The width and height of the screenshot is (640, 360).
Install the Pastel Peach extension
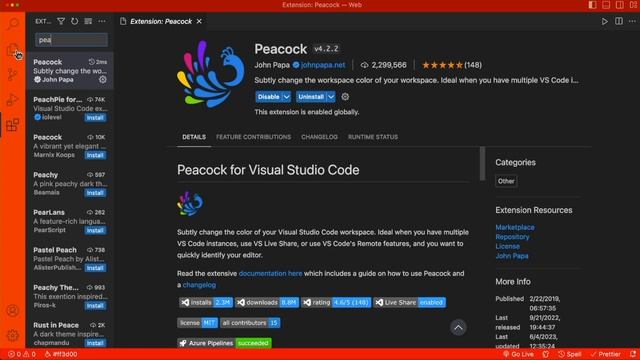coord(95,268)
